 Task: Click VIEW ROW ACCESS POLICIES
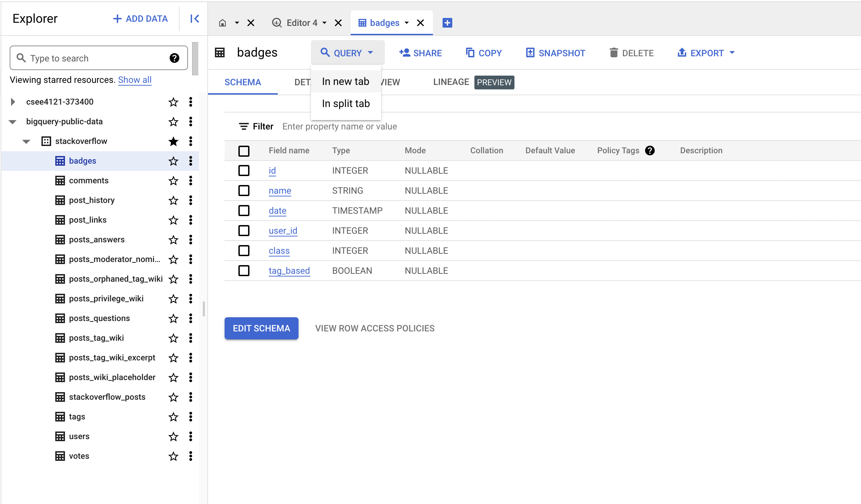[x=375, y=328]
